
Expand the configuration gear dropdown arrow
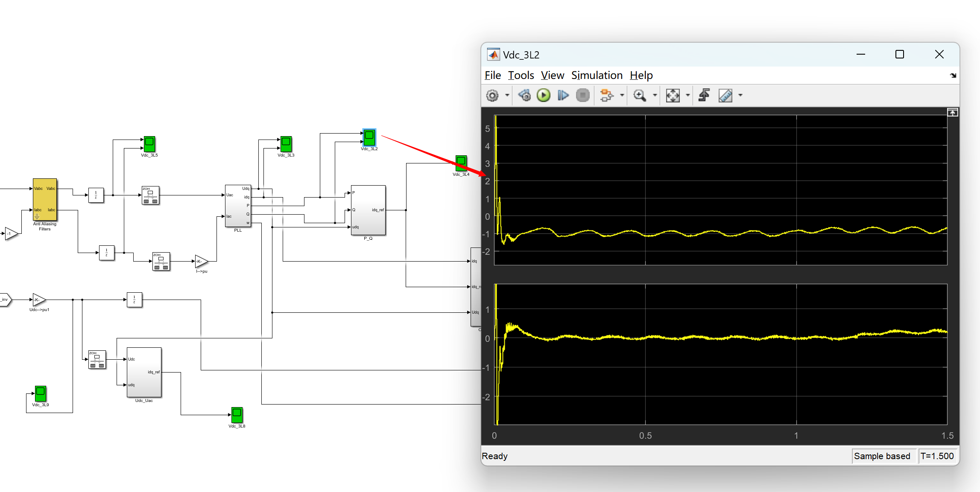pyautogui.click(x=507, y=96)
